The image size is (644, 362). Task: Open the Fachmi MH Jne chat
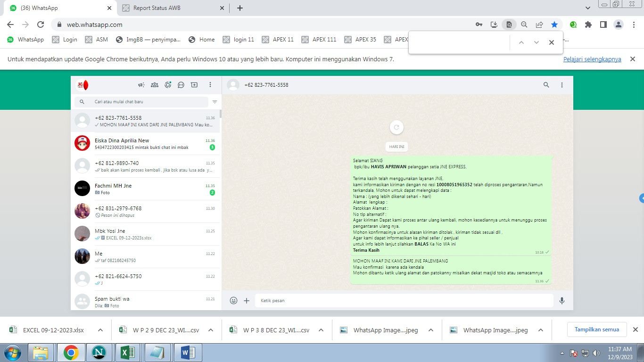145,189
